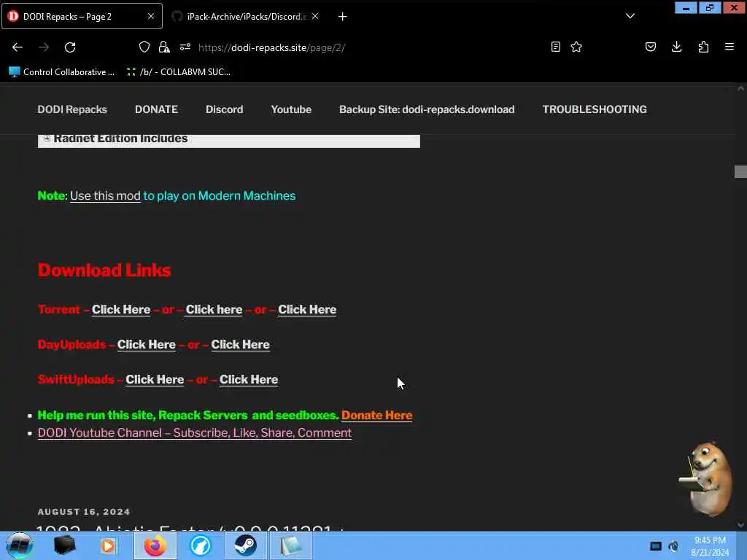This screenshot has width=747, height=560.
Task: Open a new browser tab
Action: 343,17
